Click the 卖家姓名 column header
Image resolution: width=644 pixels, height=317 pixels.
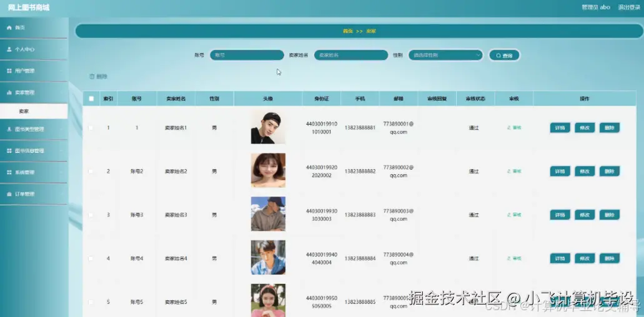[x=176, y=99]
